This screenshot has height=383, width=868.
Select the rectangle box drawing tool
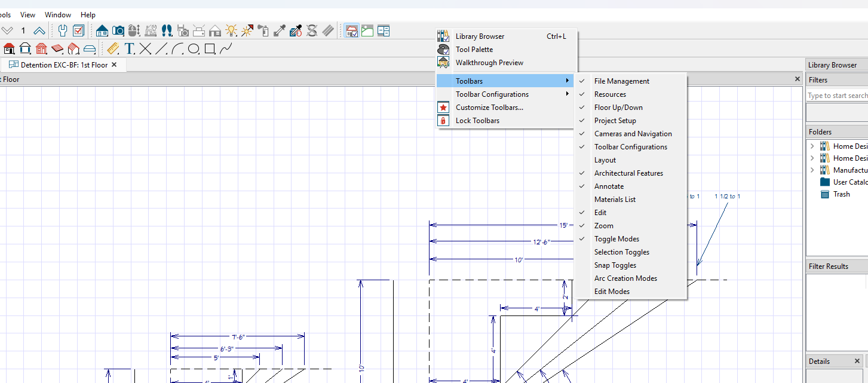(210, 49)
